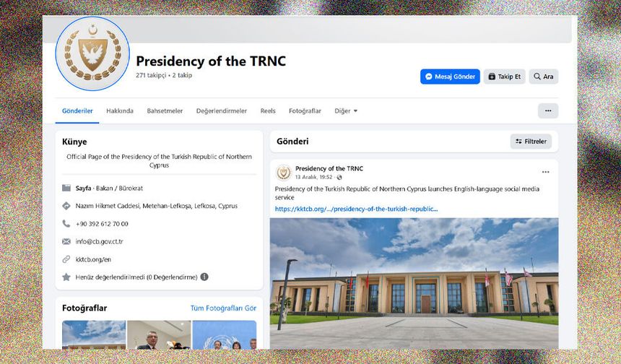The height and width of the screenshot is (364, 621).
Task: Click the Messenger icon on Mesaj Gönder
Action: point(428,77)
